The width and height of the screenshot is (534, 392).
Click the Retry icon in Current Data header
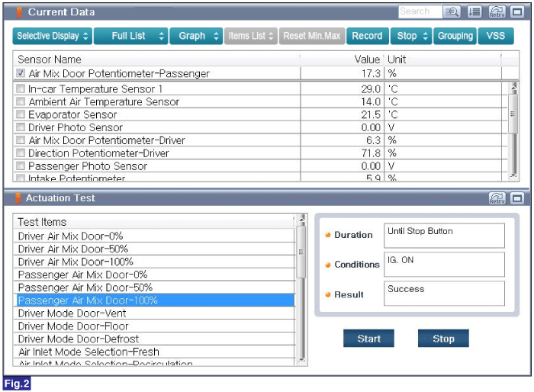pos(497,12)
